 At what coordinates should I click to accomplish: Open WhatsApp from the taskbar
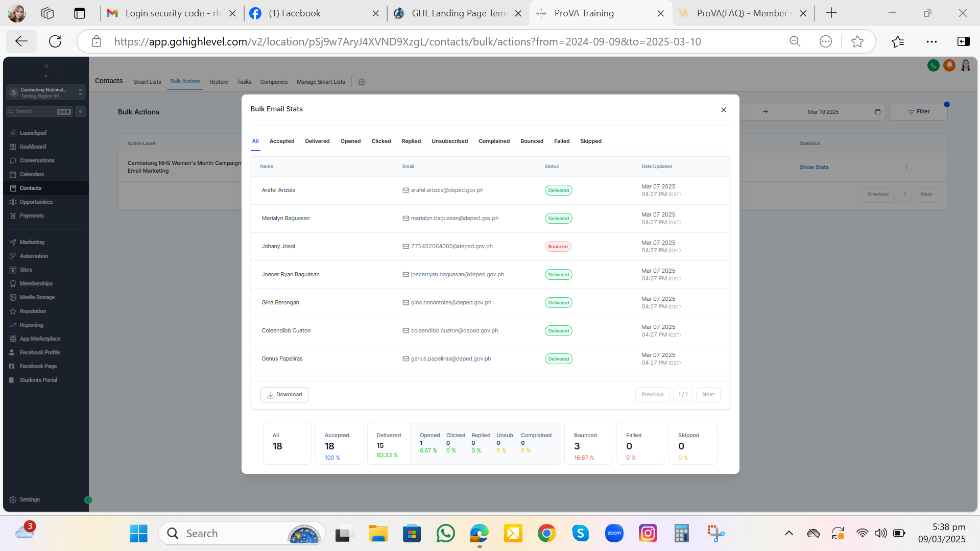(446, 534)
